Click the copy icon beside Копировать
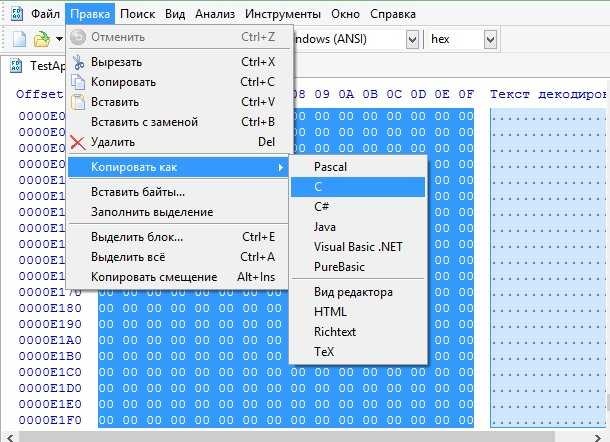Image resolution: width=610 pixels, height=442 pixels. [78, 82]
